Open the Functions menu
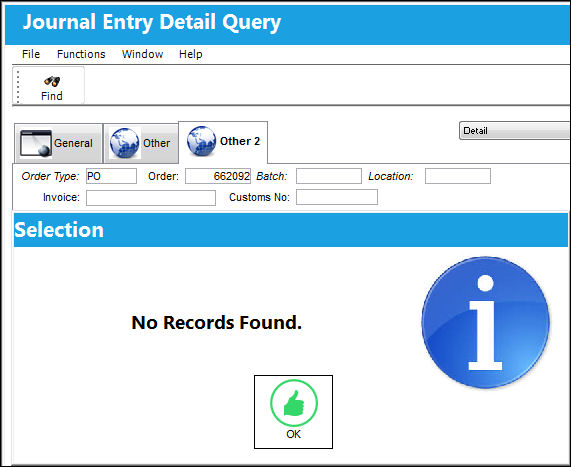This screenshot has height=467, width=571. click(x=81, y=54)
